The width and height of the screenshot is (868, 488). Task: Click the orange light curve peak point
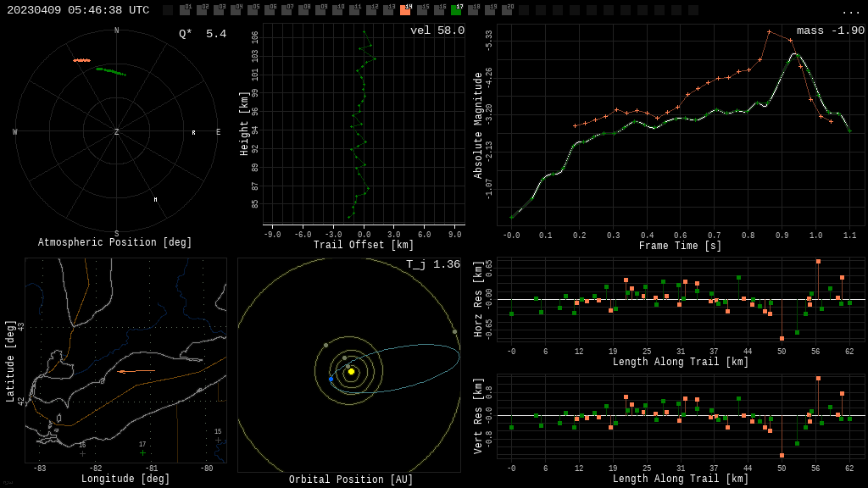tap(770, 32)
